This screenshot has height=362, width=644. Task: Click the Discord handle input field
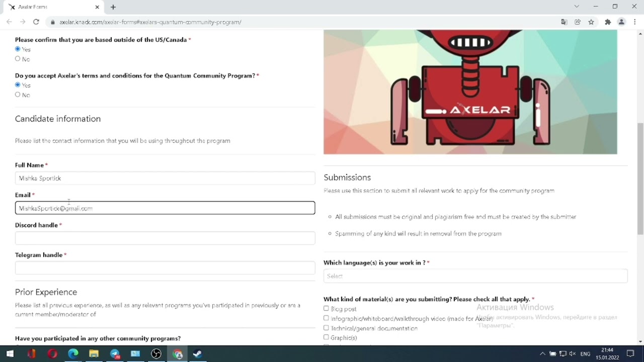[165, 238]
